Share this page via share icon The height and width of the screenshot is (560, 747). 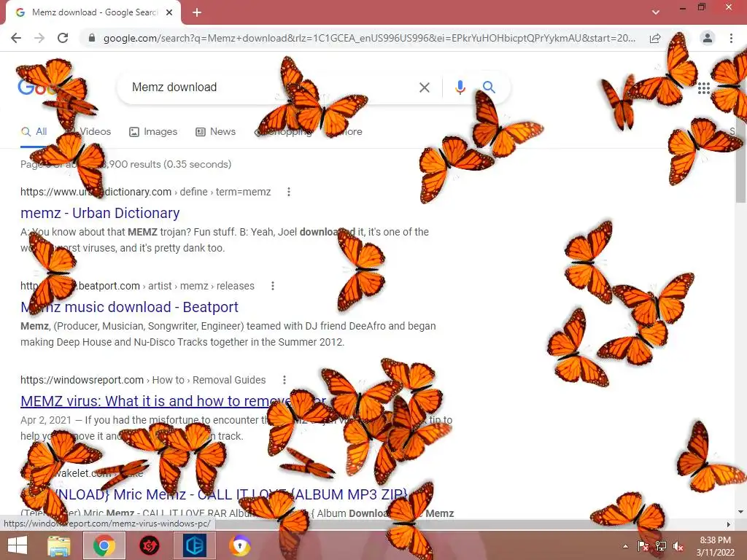656,38
